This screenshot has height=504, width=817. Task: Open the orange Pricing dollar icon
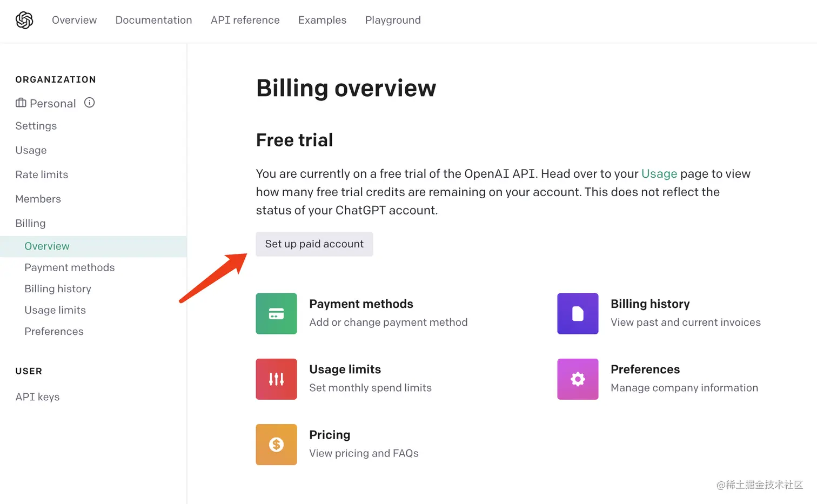(276, 445)
